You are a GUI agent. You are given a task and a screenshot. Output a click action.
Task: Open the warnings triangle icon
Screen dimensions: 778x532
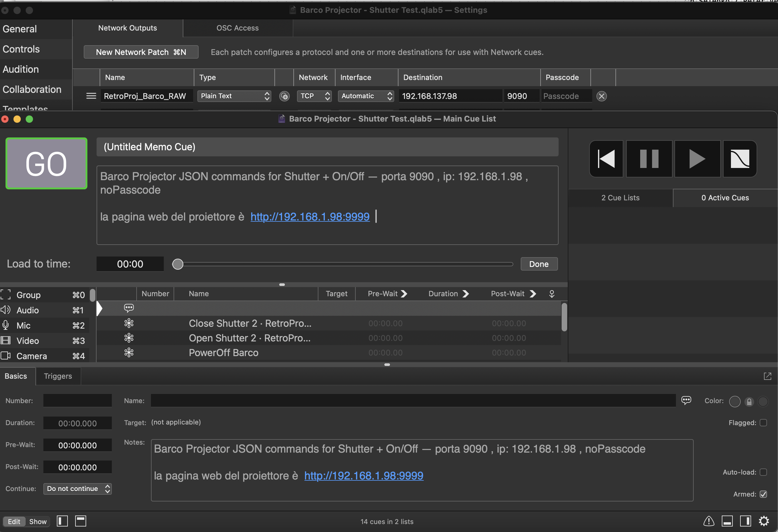[x=709, y=521]
